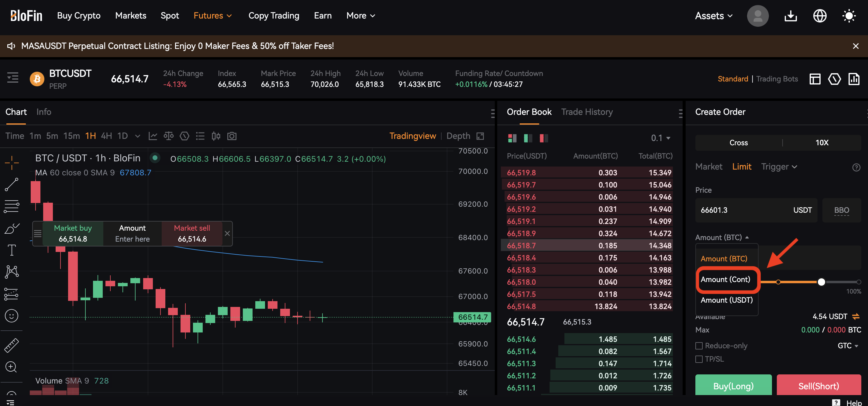The image size is (868, 406).
Task: Expand chart to fullscreen
Action: click(480, 136)
